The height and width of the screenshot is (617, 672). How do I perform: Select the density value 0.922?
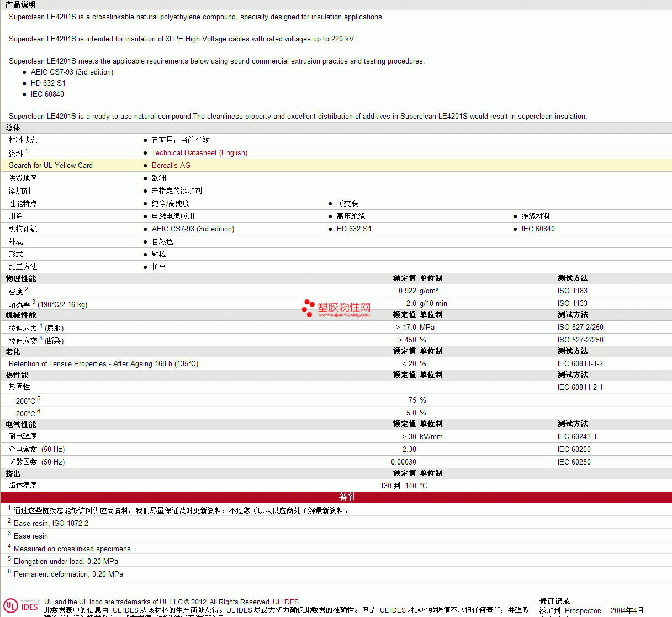pyautogui.click(x=408, y=291)
